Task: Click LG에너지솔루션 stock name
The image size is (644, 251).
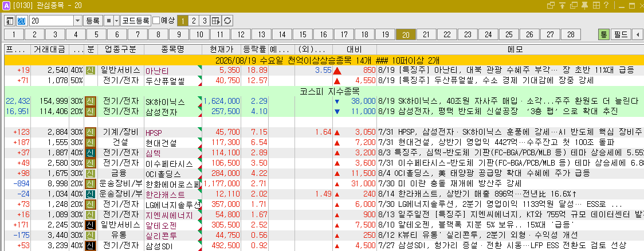Action: point(173,205)
